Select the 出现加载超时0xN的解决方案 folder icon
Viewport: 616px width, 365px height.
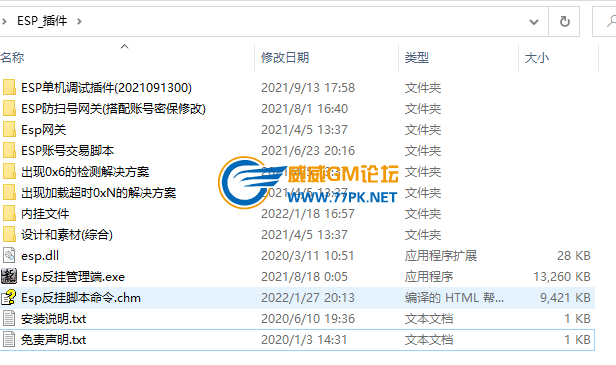point(9,193)
